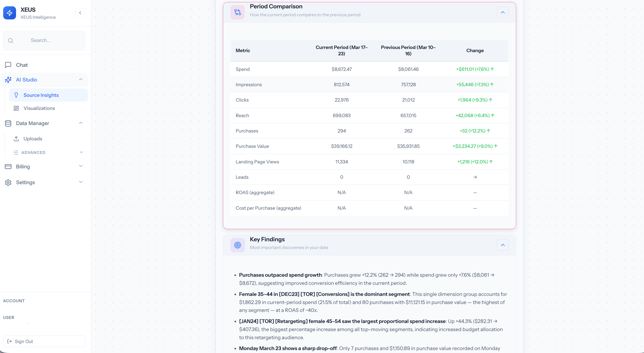Click the Sign Out button
The width and height of the screenshot is (644, 353).
[x=44, y=341]
